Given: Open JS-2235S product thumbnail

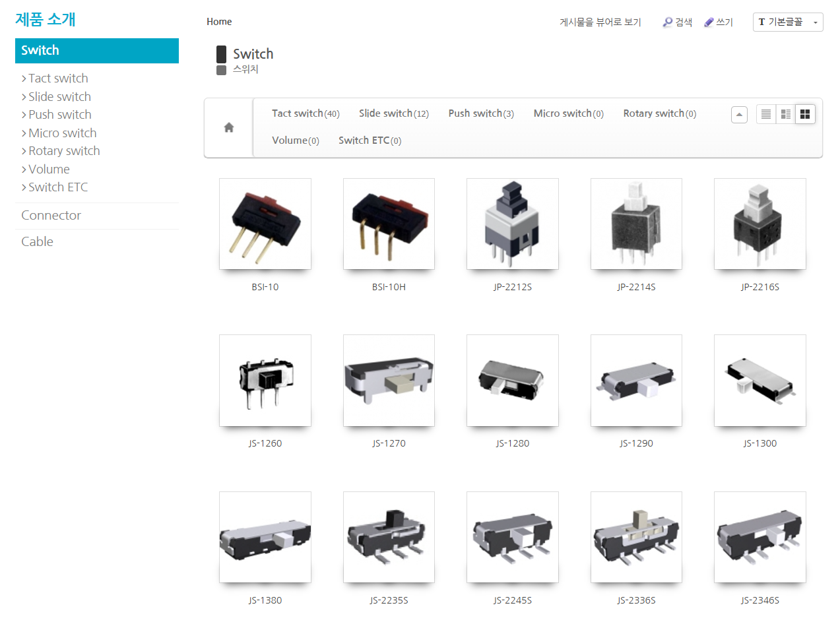Looking at the screenshot, I should [389, 537].
